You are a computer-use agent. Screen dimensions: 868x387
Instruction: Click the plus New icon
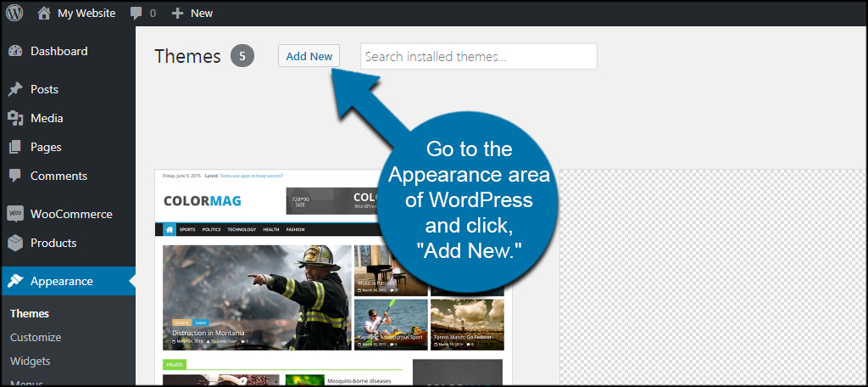click(x=177, y=13)
